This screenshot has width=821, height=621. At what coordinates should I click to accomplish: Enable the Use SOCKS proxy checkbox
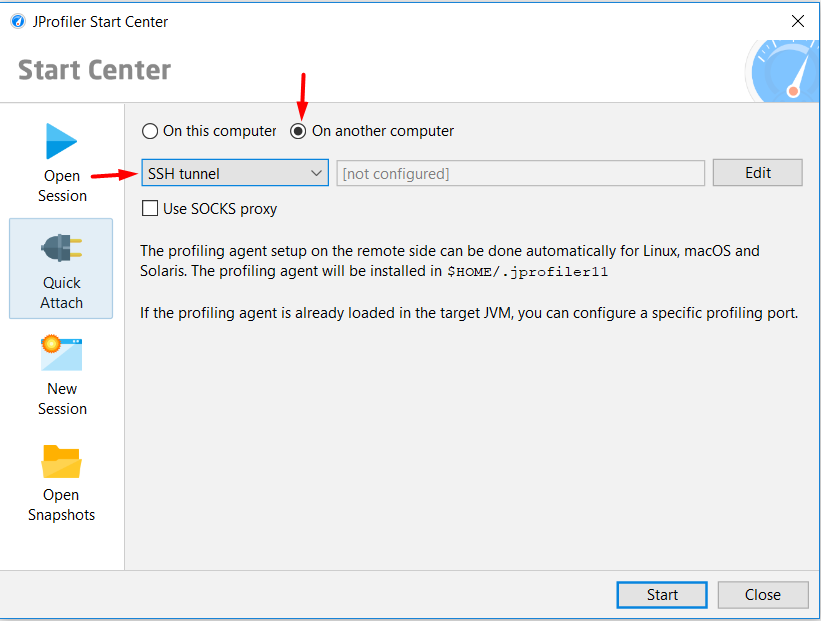point(150,208)
